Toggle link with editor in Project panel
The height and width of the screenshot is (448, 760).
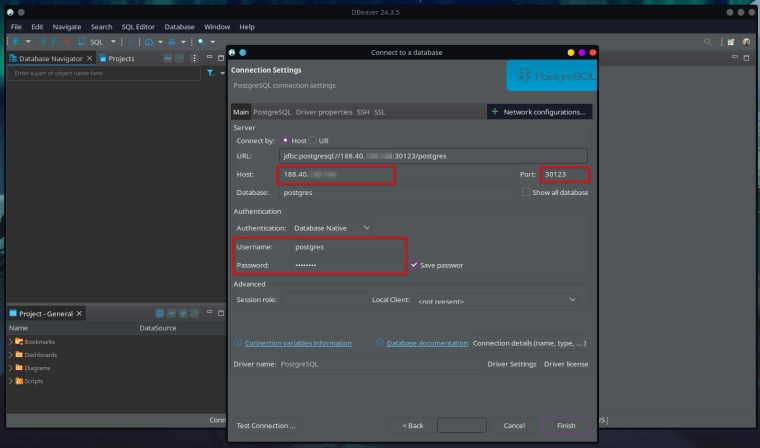[194, 313]
